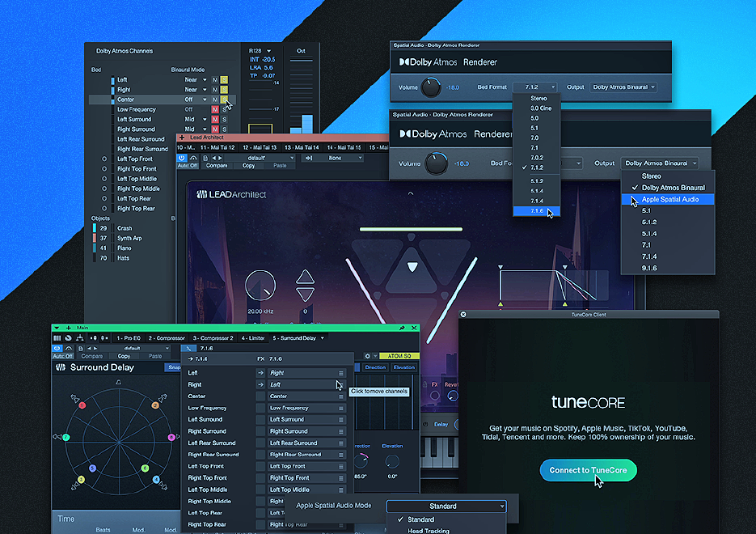Click the Crash object row
756x534 pixels.
130,228
